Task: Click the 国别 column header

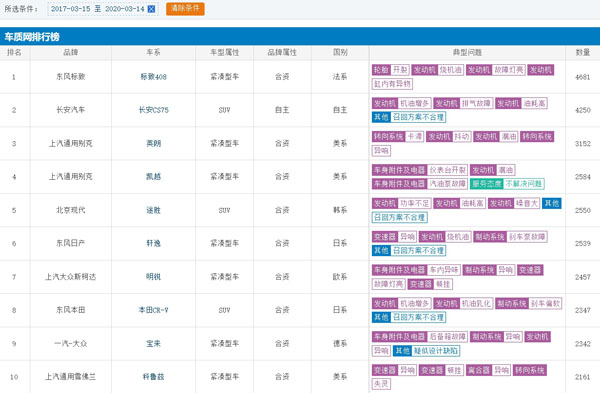Action: 340,52
